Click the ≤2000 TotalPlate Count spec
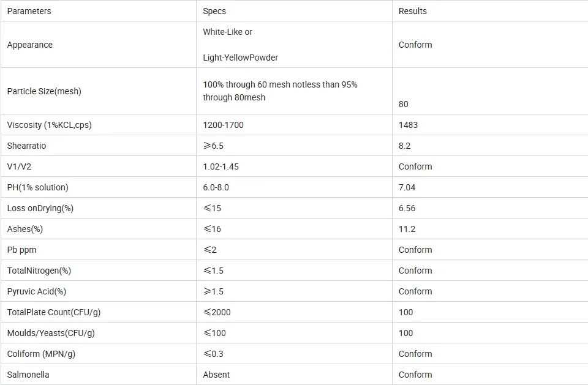The image size is (588, 385). pos(217,312)
